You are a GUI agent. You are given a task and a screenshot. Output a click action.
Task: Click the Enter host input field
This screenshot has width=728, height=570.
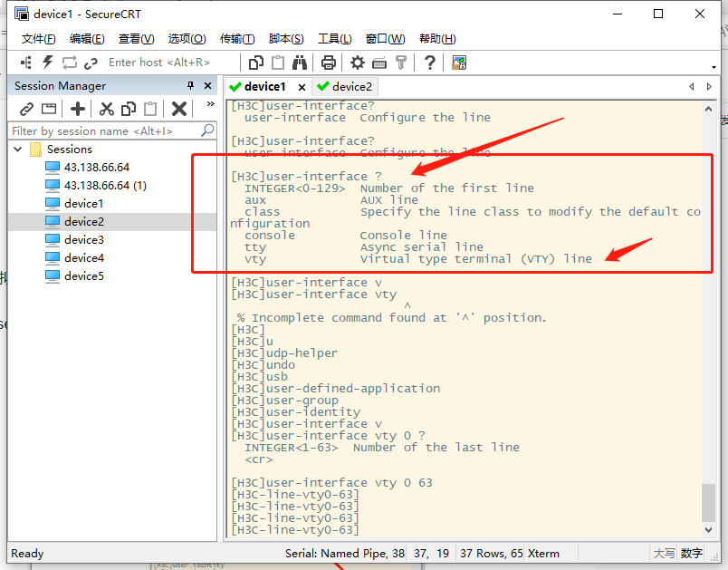pyautogui.click(x=172, y=63)
